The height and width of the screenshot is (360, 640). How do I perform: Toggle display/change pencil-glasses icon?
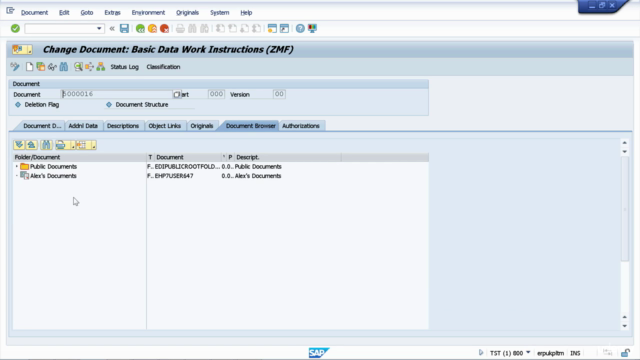(x=15, y=67)
